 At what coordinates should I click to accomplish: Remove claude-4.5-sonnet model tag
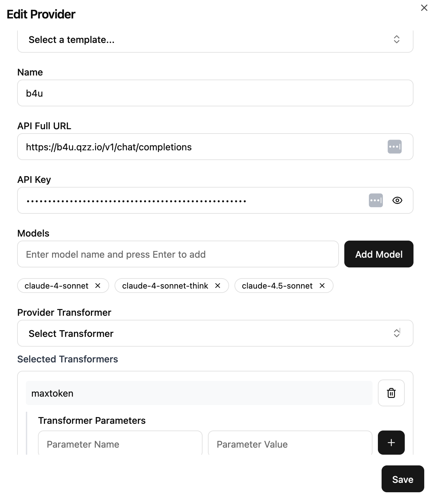coord(322,286)
